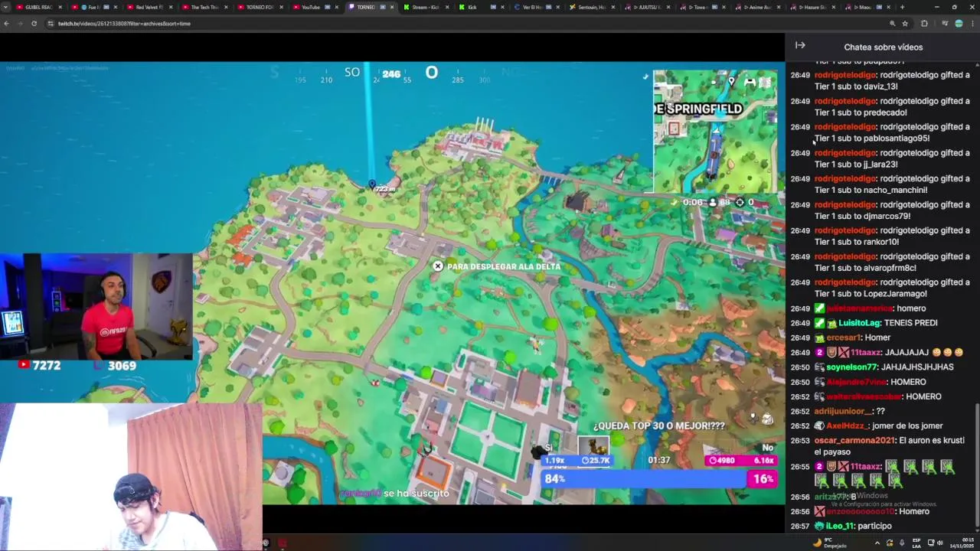This screenshot has height=551, width=980.
Task: Open iLeo_11's chat profile
Action: click(x=839, y=527)
